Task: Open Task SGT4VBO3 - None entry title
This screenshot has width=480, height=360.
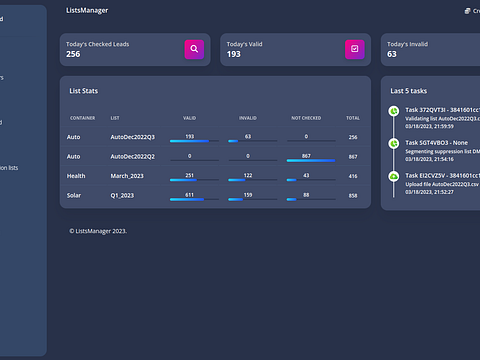Action: tap(437, 143)
